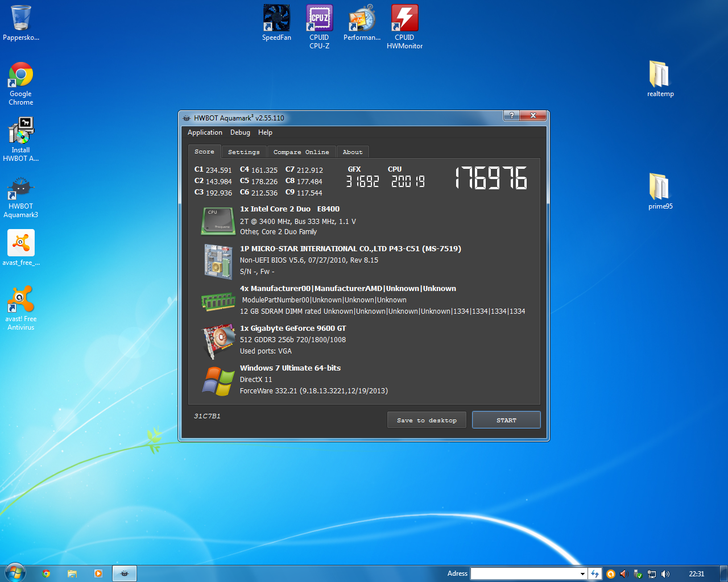Click the Non-UEFI BIOS V5.6 line
The width and height of the screenshot is (728, 582).
click(x=309, y=260)
